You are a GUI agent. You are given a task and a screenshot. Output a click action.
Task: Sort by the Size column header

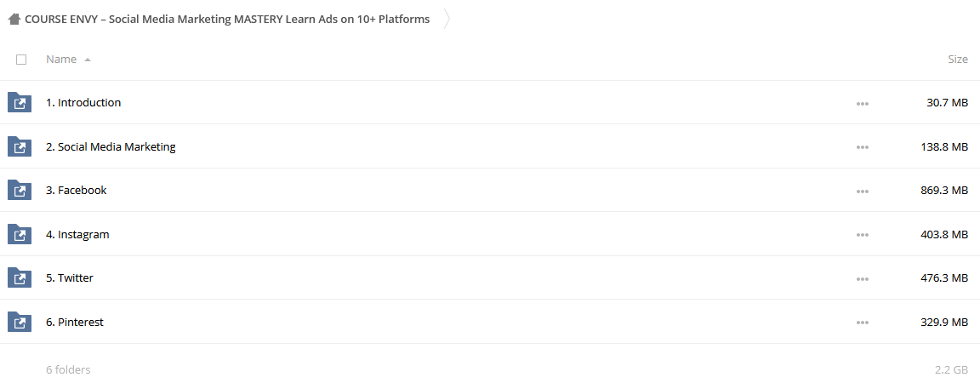click(x=958, y=59)
